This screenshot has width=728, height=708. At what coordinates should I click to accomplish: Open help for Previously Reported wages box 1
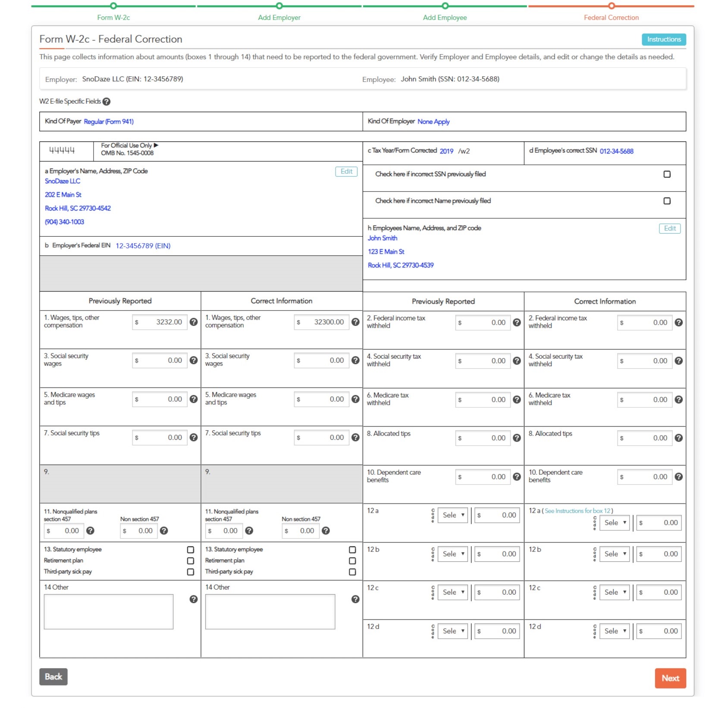tap(194, 322)
